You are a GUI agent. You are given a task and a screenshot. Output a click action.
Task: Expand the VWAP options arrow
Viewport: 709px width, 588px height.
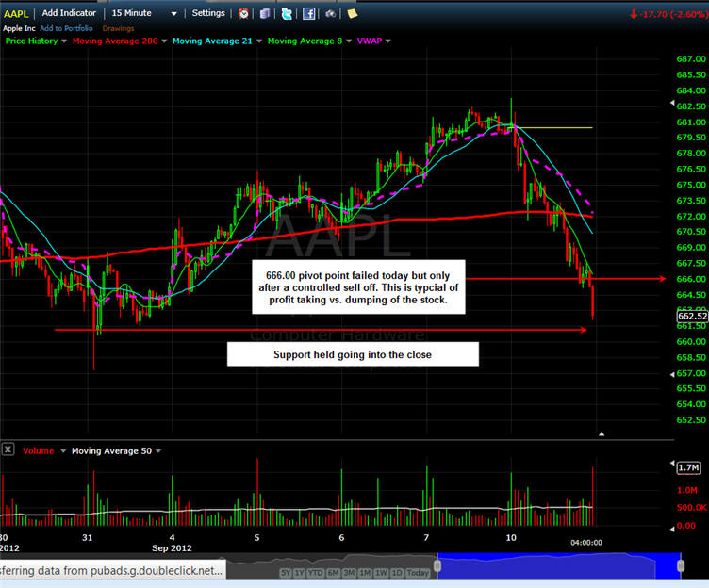click(387, 41)
